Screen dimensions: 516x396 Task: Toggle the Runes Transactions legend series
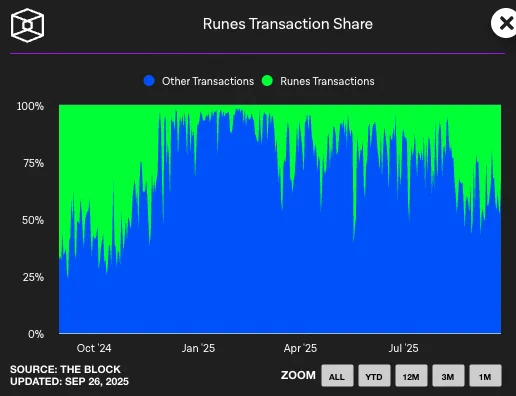pyautogui.click(x=318, y=81)
